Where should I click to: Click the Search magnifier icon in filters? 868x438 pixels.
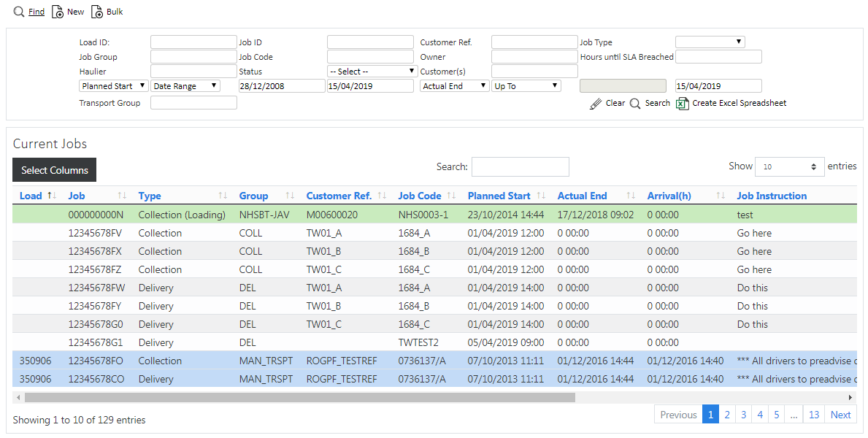click(x=635, y=104)
